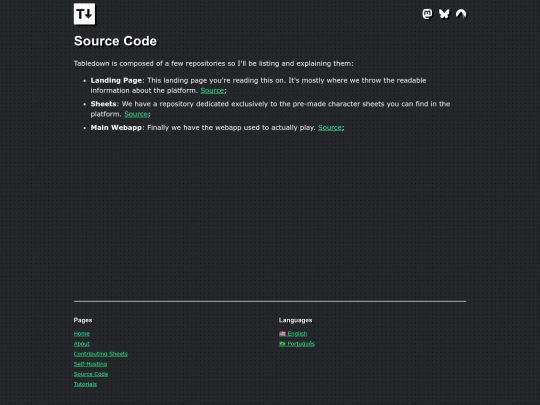Image resolution: width=540 pixels, height=405 pixels.
Task: Open the Source Code footer link
Action: [91, 374]
